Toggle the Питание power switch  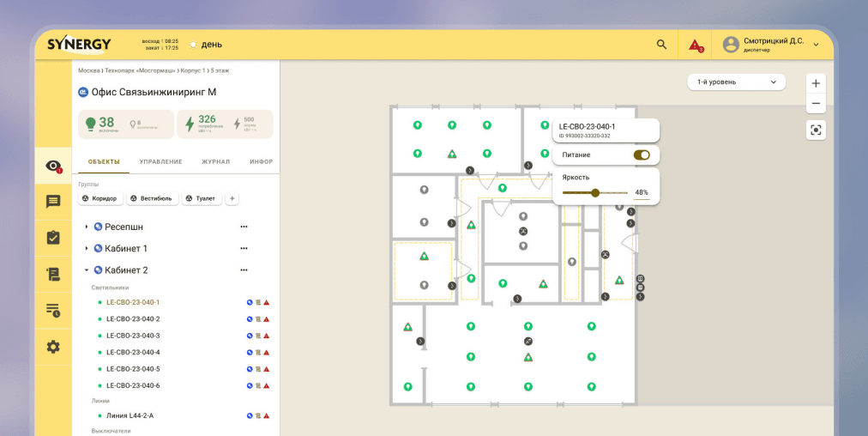(x=642, y=155)
